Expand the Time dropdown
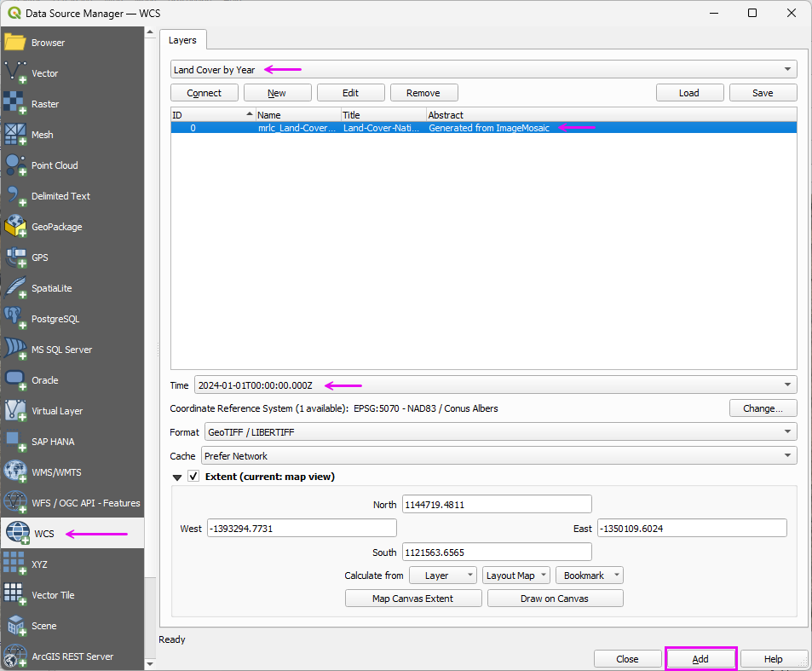This screenshot has width=812, height=671. pos(495,385)
